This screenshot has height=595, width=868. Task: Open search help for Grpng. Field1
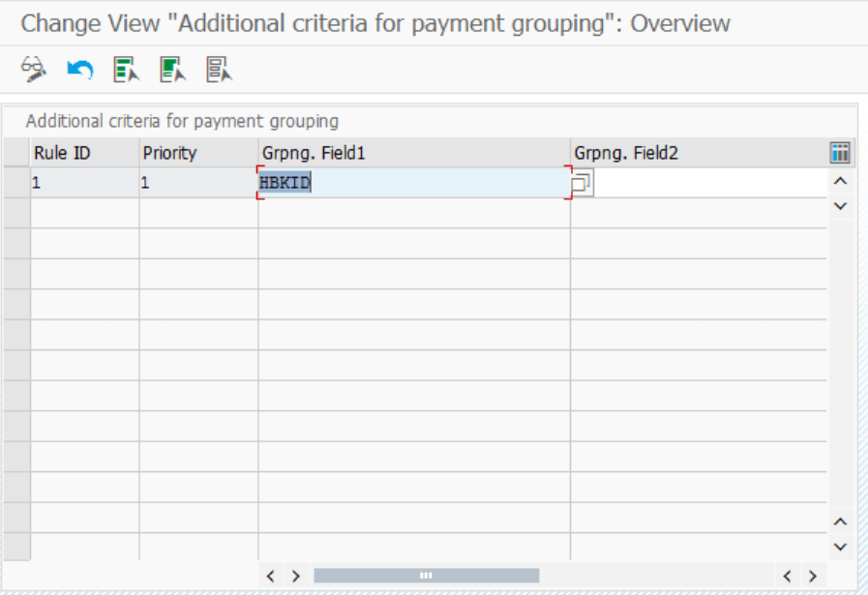click(582, 183)
